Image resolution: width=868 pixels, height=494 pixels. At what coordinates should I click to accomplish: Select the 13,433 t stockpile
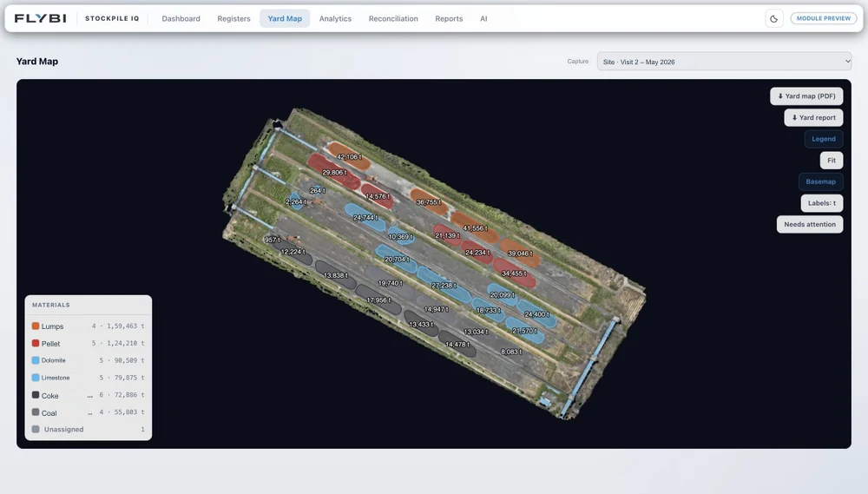(x=421, y=324)
